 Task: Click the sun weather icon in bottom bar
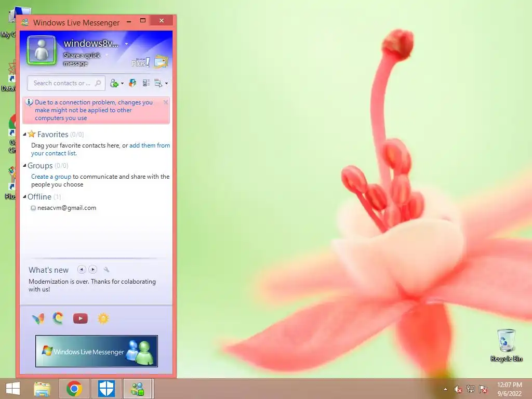pyautogui.click(x=103, y=318)
